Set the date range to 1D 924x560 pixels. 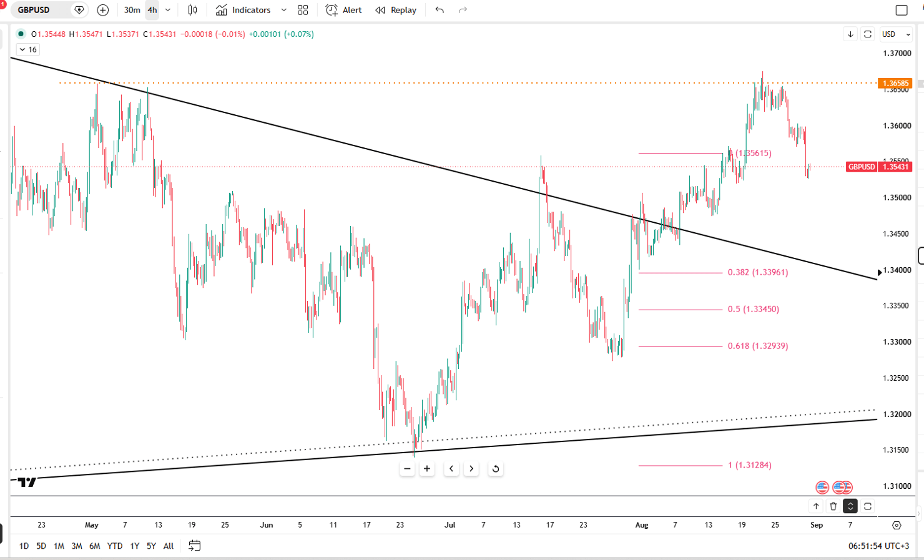tap(24, 546)
